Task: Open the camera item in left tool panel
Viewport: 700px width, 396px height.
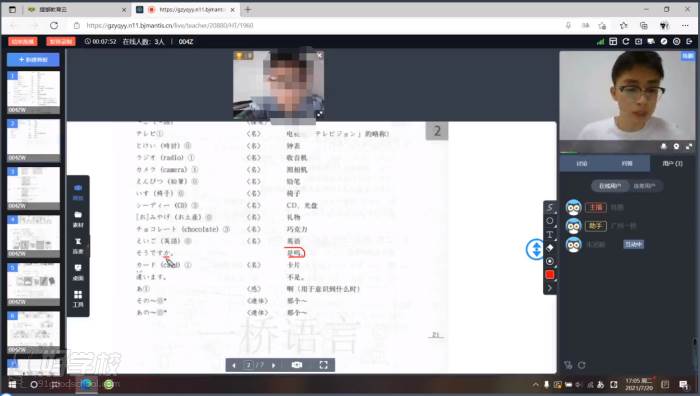Action: pyautogui.click(x=78, y=192)
